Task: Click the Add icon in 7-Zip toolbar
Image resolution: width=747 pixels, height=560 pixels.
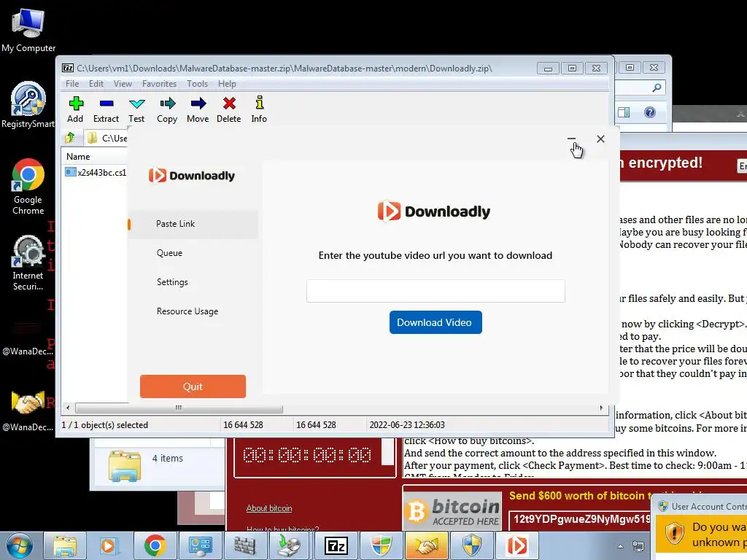Action: coord(75,109)
